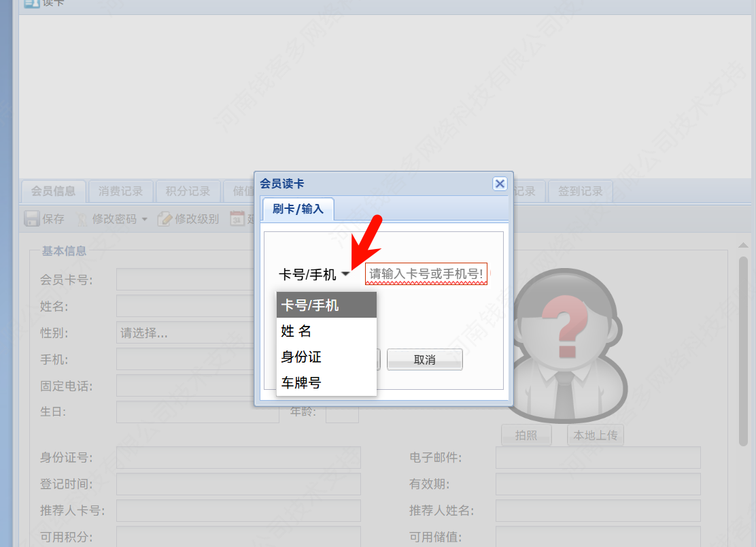
Task: Open the 性别 select box
Action: [186, 333]
